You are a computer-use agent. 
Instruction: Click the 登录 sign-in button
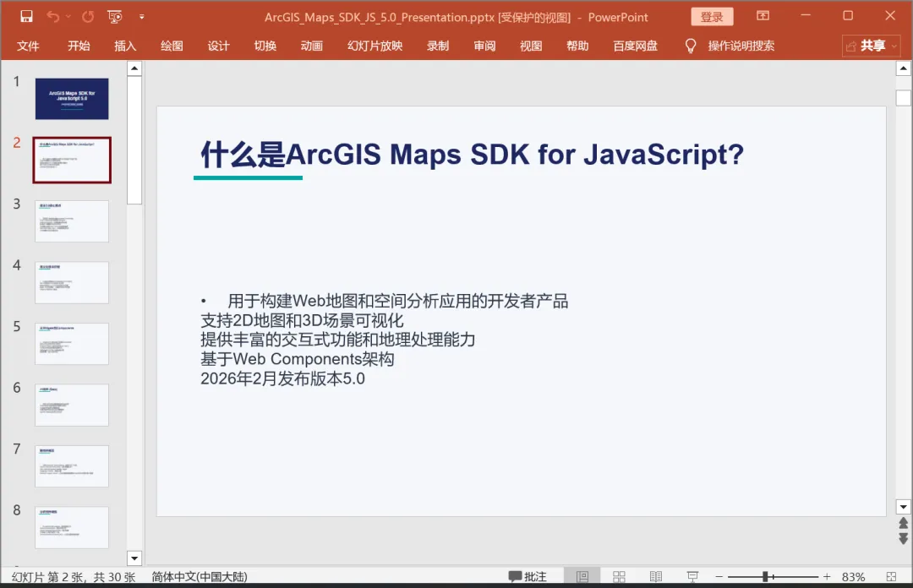[712, 17]
